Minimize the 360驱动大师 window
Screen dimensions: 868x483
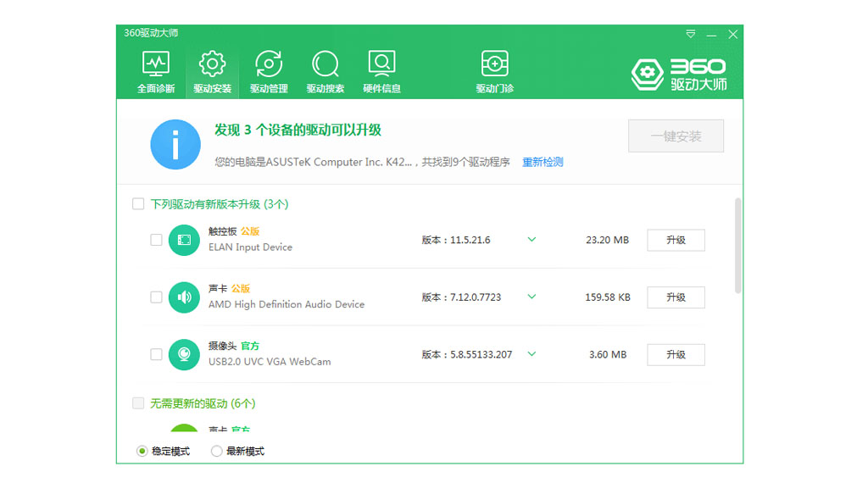pos(711,35)
